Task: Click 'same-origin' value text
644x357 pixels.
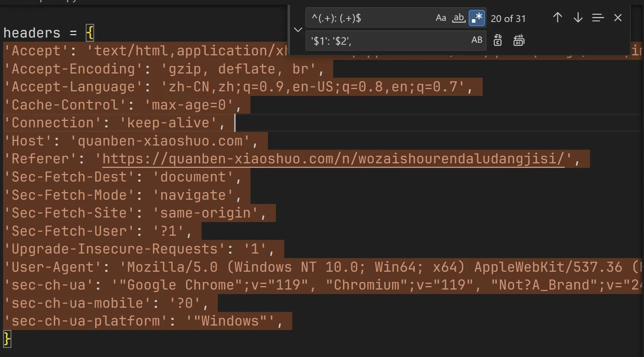Action: (205, 213)
